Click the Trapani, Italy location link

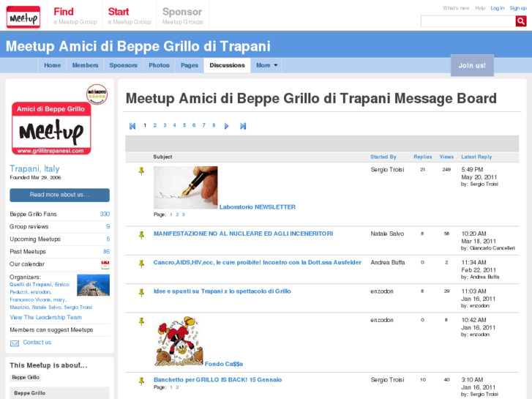point(34,169)
